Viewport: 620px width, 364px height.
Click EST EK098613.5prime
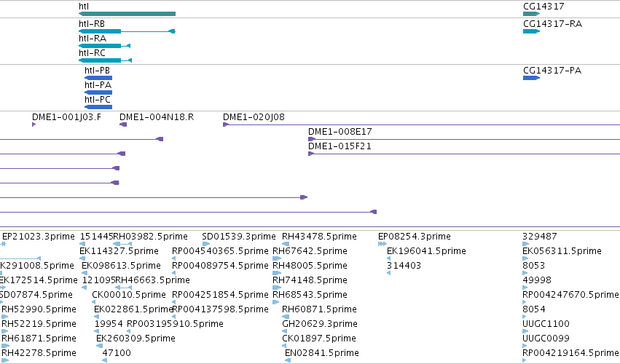coord(121,266)
